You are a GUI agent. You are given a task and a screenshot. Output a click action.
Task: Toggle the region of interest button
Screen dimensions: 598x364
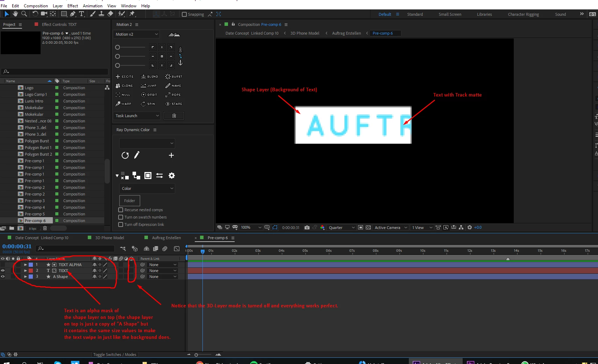click(x=361, y=228)
